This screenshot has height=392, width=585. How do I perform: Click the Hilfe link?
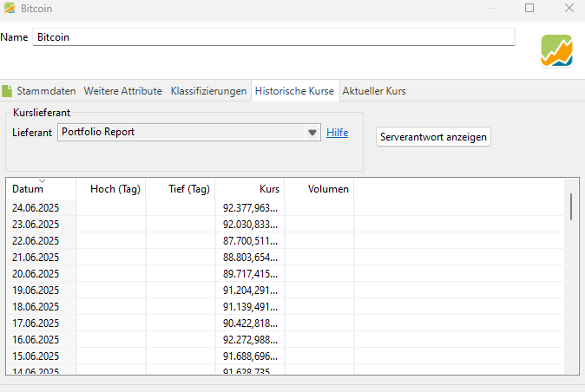point(338,133)
